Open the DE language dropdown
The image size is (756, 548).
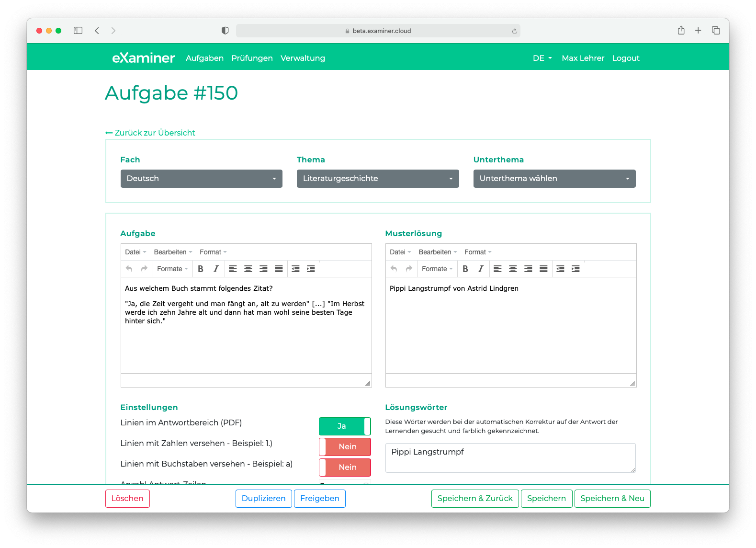pyautogui.click(x=542, y=58)
